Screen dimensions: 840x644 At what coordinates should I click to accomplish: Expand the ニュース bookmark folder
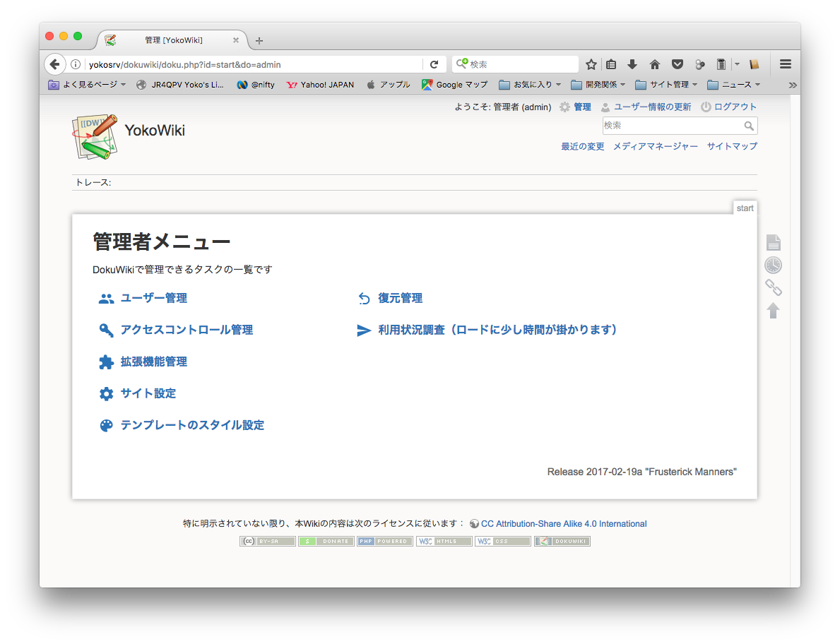[734, 85]
